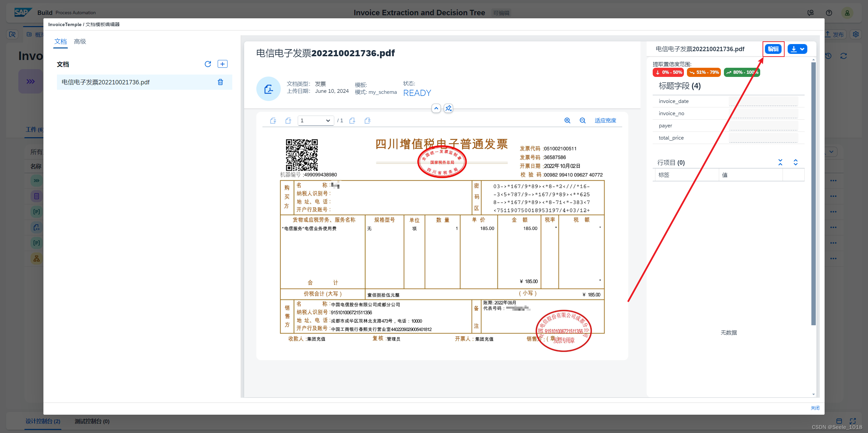
Task: Open the feedback headset icon in header
Action: (x=811, y=13)
